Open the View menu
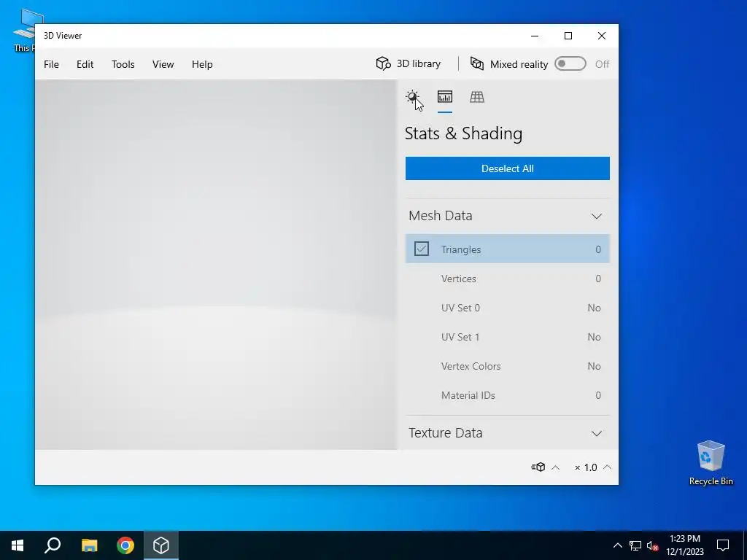Viewport: 747px width, 560px height. (x=163, y=64)
